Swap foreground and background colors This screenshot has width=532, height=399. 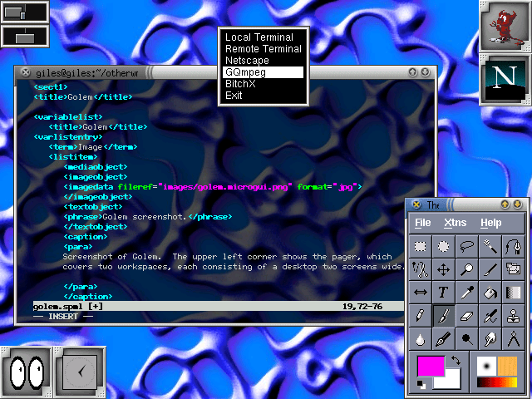[x=456, y=361]
